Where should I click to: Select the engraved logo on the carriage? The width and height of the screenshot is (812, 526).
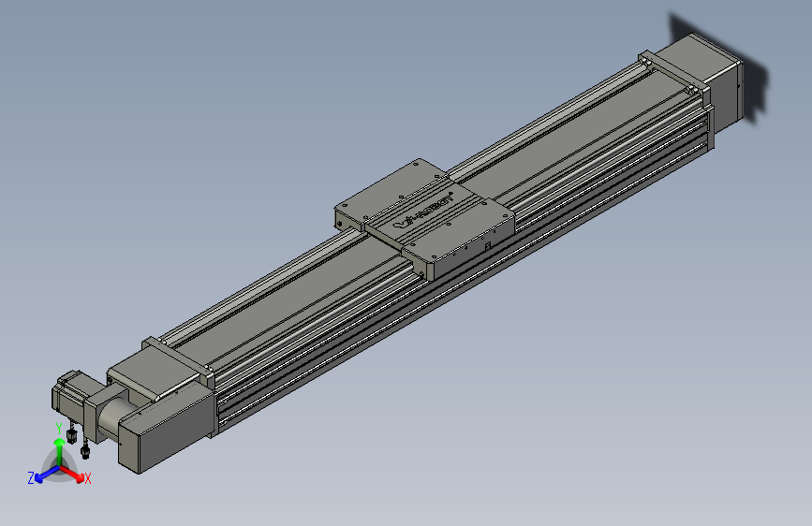tap(423, 212)
